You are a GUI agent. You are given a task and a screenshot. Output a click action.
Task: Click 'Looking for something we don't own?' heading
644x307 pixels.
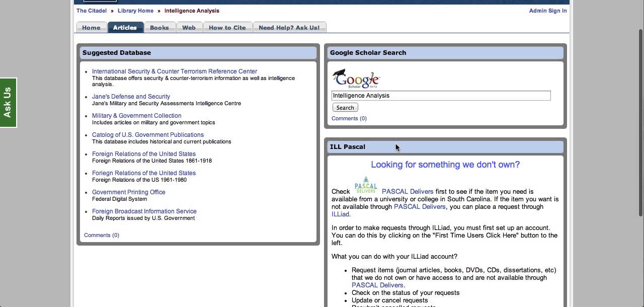click(445, 165)
